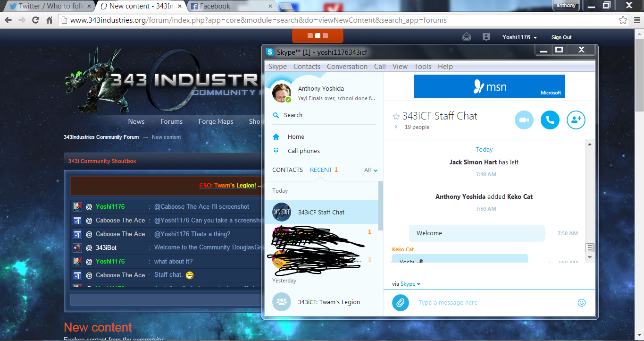Click the Type a message here field
This screenshot has width=644, height=341.
[x=491, y=303]
